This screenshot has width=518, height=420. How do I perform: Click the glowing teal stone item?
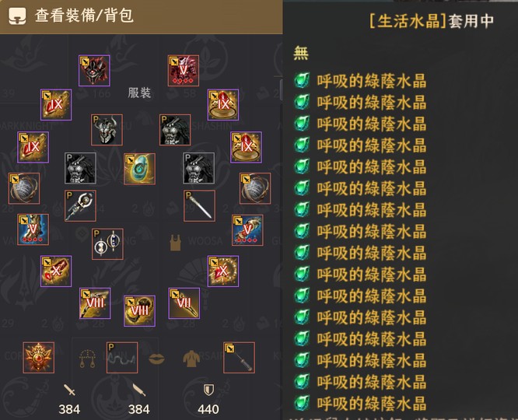tap(139, 169)
